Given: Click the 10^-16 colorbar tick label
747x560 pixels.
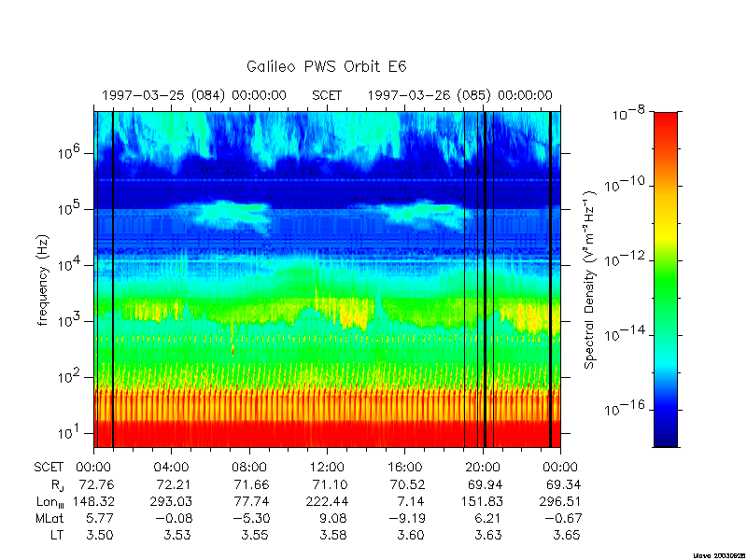Looking at the screenshot, I should click(x=625, y=408).
